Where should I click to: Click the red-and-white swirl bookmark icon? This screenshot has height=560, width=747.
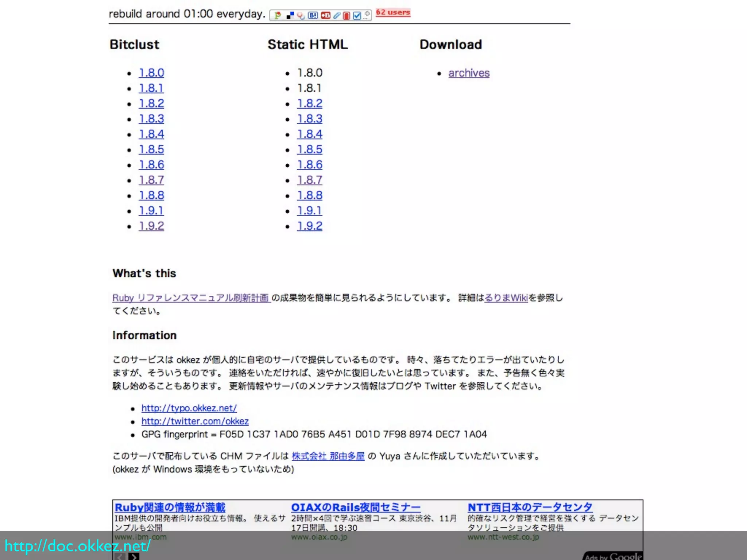pyautogui.click(x=301, y=15)
